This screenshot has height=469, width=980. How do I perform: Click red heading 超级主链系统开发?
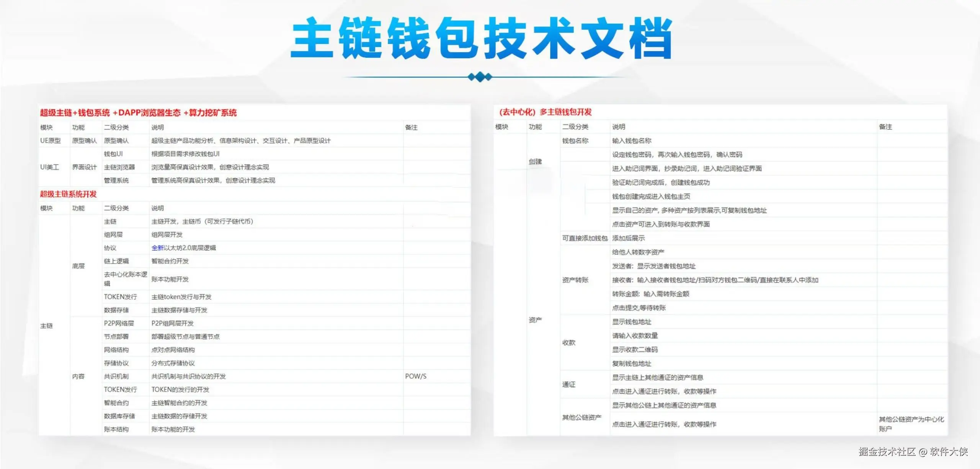pyautogui.click(x=69, y=194)
